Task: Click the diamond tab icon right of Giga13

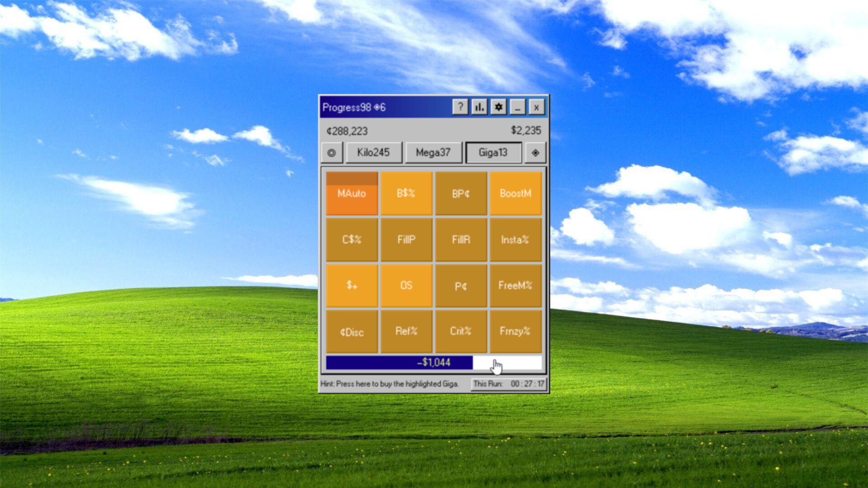Action: 536,153
